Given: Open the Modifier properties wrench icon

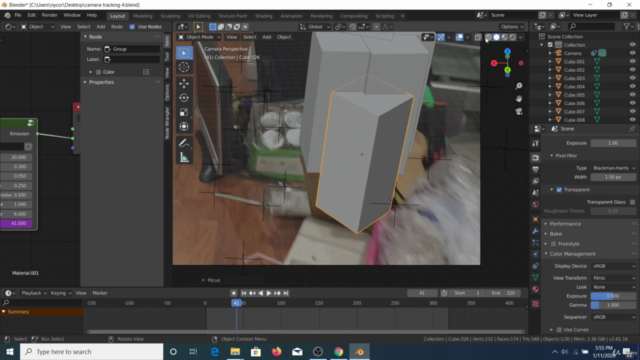Looking at the screenshot, I should [x=536, y=231].
